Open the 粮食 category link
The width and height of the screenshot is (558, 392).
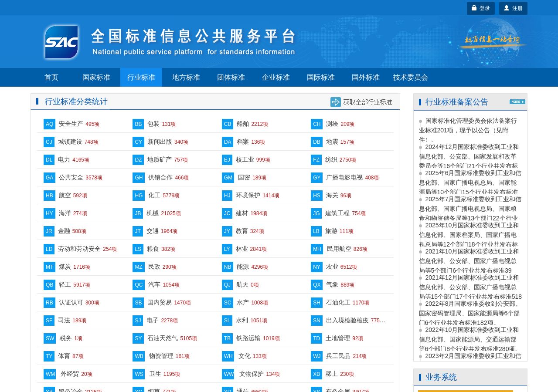(153, 249)
